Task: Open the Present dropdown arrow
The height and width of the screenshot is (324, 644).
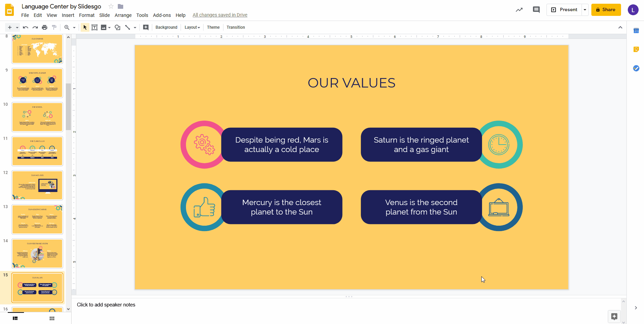Action: [585, 10]
